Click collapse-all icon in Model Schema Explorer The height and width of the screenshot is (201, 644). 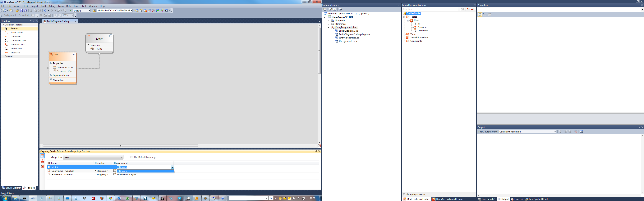pyautogui.click(x=472, y=9)
